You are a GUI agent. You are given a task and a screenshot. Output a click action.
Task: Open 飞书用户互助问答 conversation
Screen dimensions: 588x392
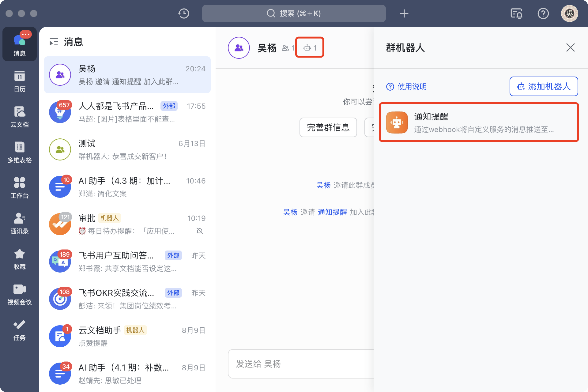coord(127,262)
